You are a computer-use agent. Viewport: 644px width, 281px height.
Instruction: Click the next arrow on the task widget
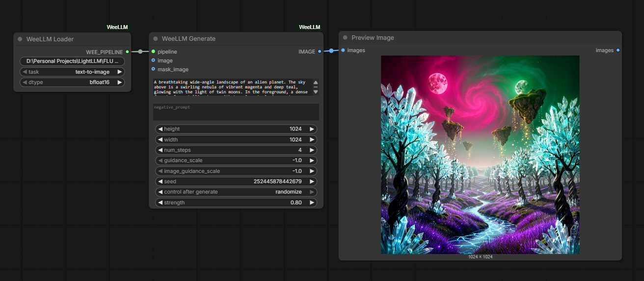[119, 72]
